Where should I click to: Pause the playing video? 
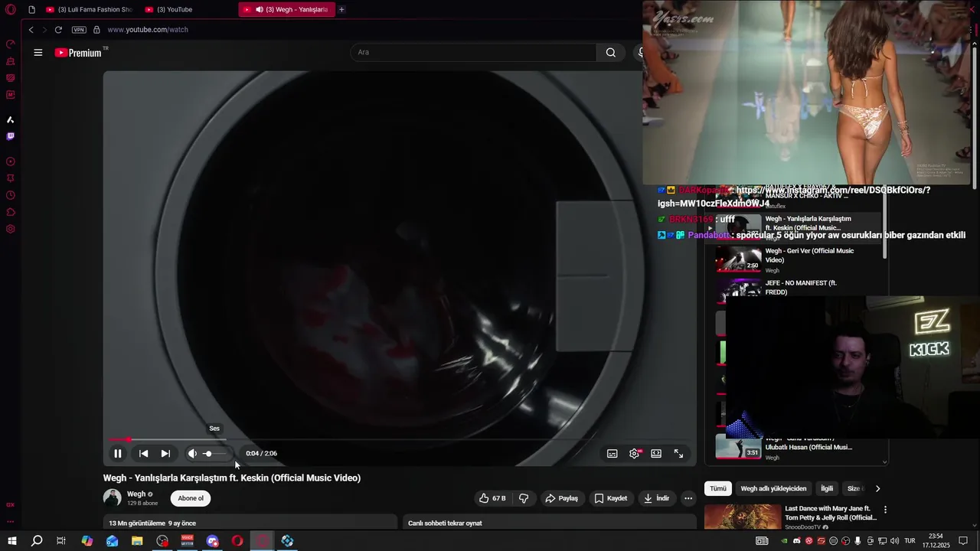[x=118, y=454]
